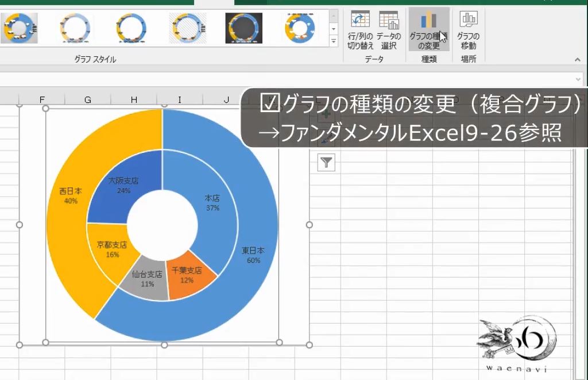This screenshot has width=588, height=380.
Task: Click the chart's right-middle resize handle
Action: tap(310, 225)
